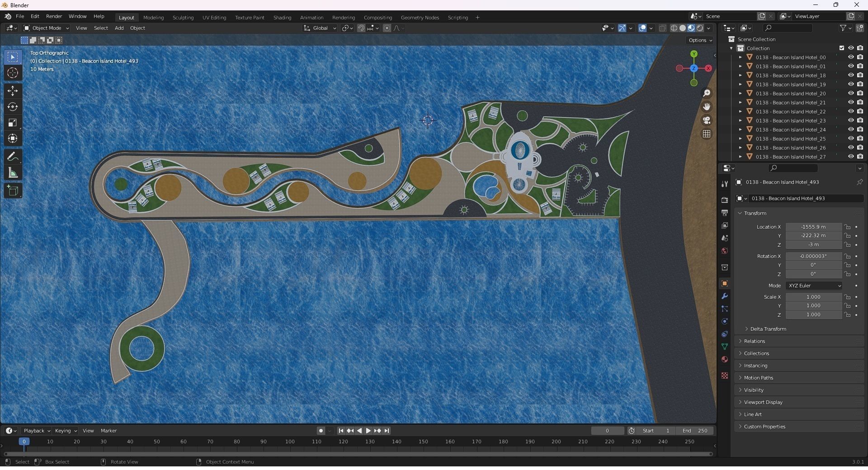This screenshot has height=470, width=868.
Task: Select the Scale tool
Action: click(x=13, y=122)
